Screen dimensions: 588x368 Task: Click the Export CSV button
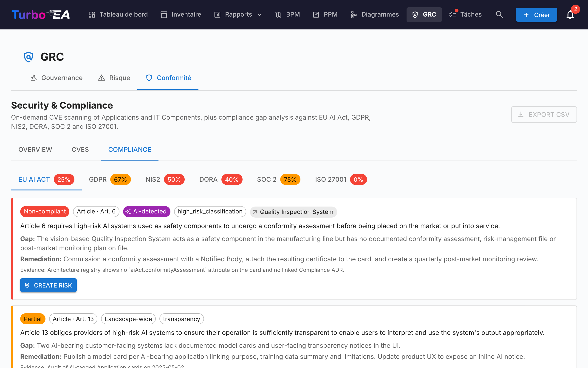544,114
